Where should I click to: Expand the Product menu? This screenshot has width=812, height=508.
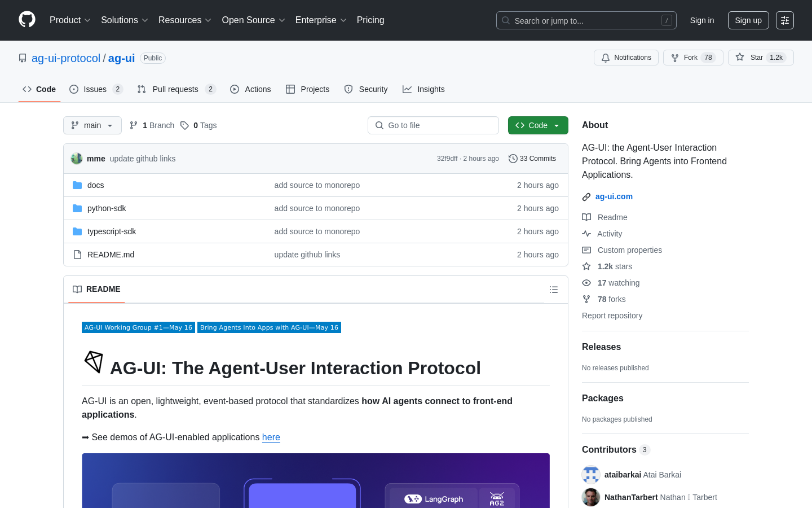click(70, 20)
